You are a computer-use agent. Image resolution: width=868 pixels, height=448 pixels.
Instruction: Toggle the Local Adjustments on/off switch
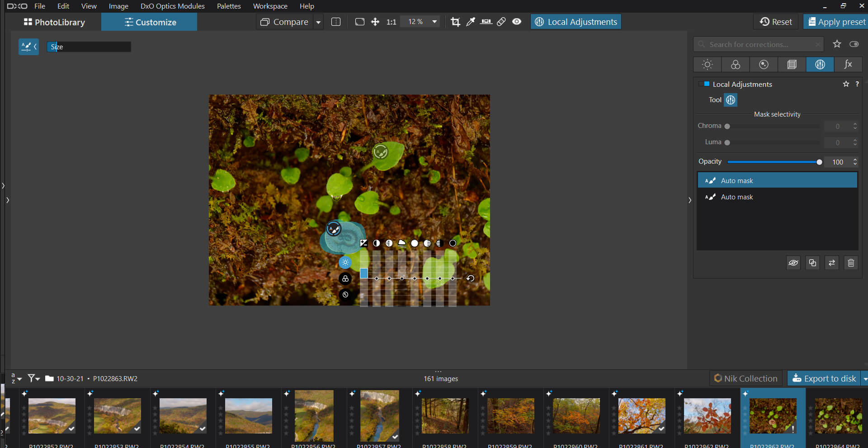704,84
